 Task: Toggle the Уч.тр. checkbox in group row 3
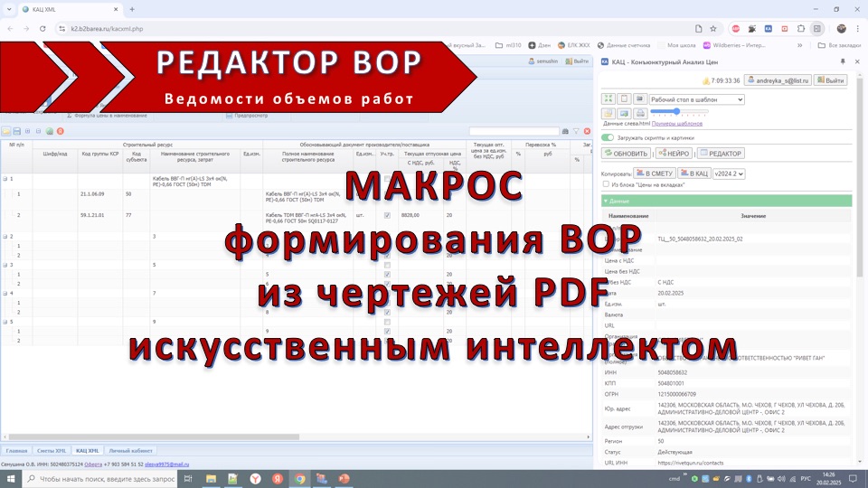click(x=387, y=265)
